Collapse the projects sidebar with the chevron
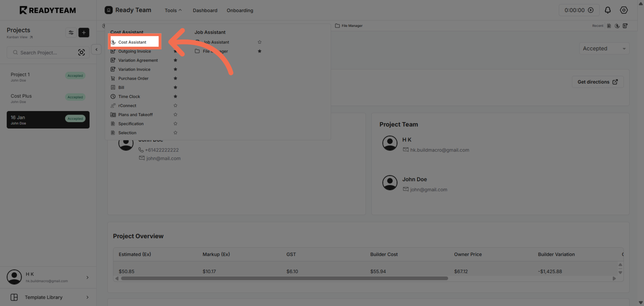This screenshot has width=644, height=306. [96, 49]
